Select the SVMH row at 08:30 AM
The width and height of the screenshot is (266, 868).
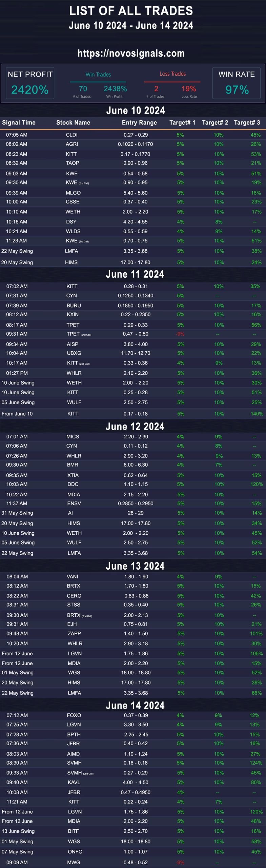(x=133, y=763)
